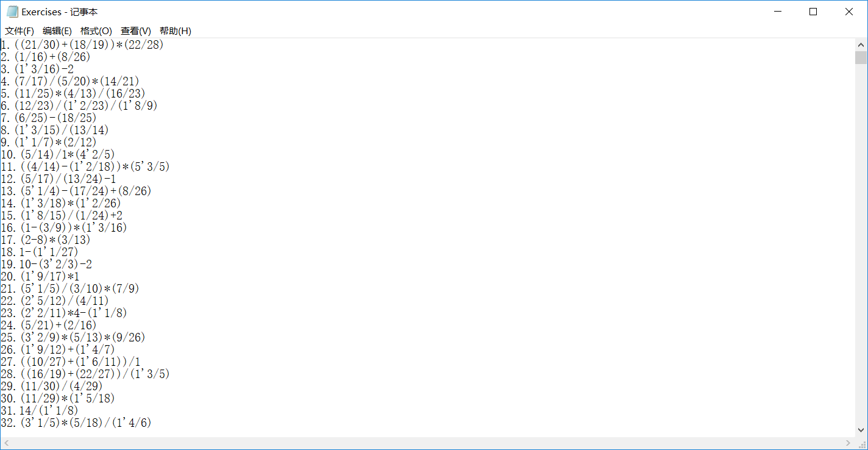Viewport: 868px width, 450px height.
Task: Click the vertical scrollbar thumb
Action: (861, 58)
